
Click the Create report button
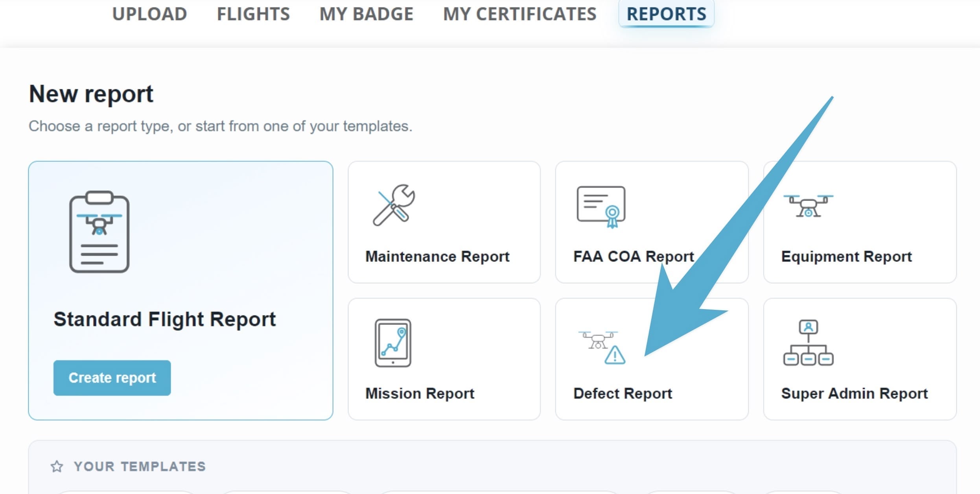[x=112, y=378]
